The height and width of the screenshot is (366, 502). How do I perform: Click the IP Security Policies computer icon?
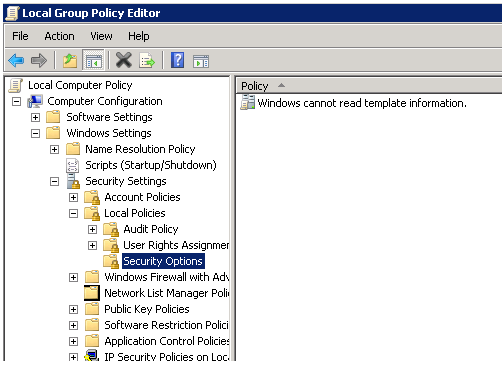(x=92, y=355)
